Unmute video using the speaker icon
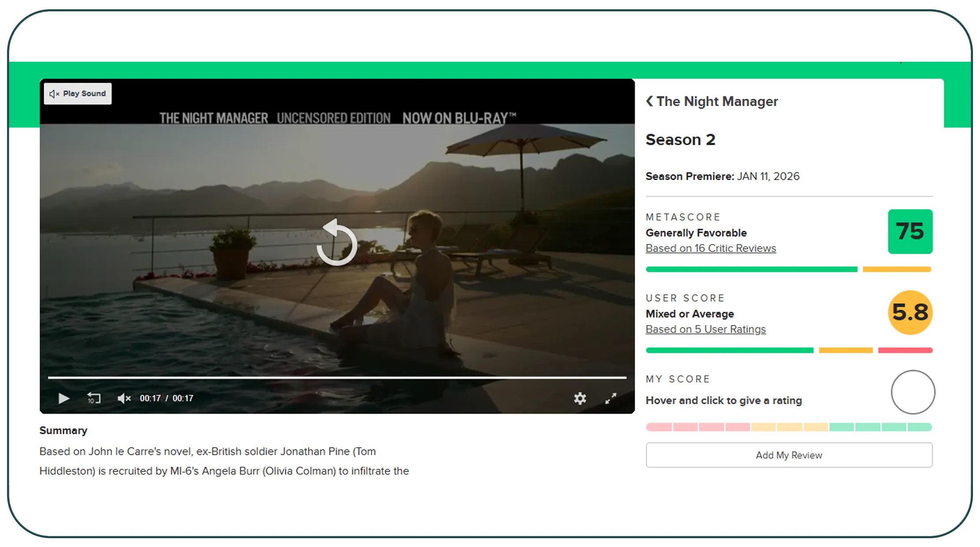 [124, 398]
